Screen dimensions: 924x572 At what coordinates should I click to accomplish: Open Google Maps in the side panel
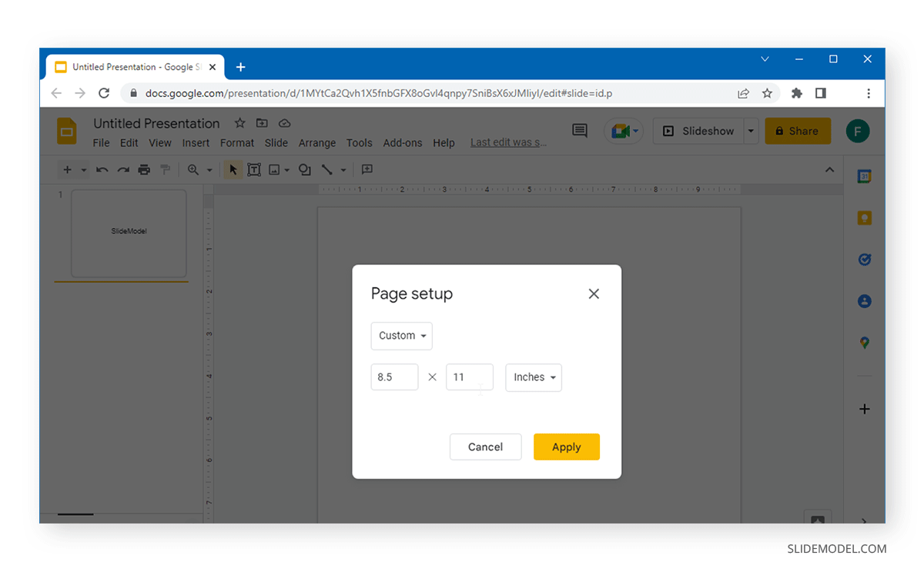(864, 343)
